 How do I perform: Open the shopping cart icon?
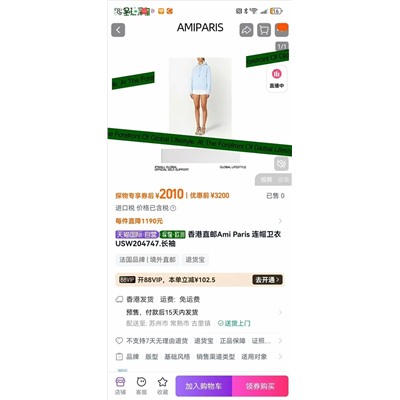264,30
